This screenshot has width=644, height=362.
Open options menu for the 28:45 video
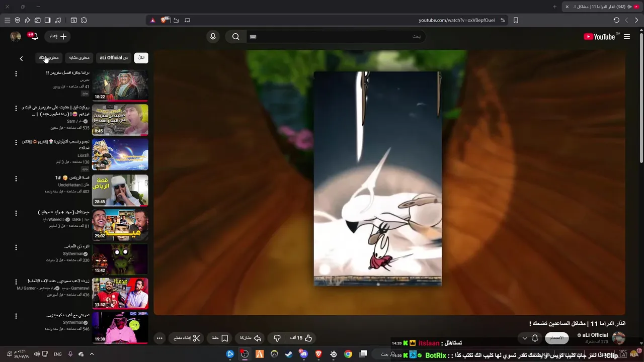pos(16,178)
